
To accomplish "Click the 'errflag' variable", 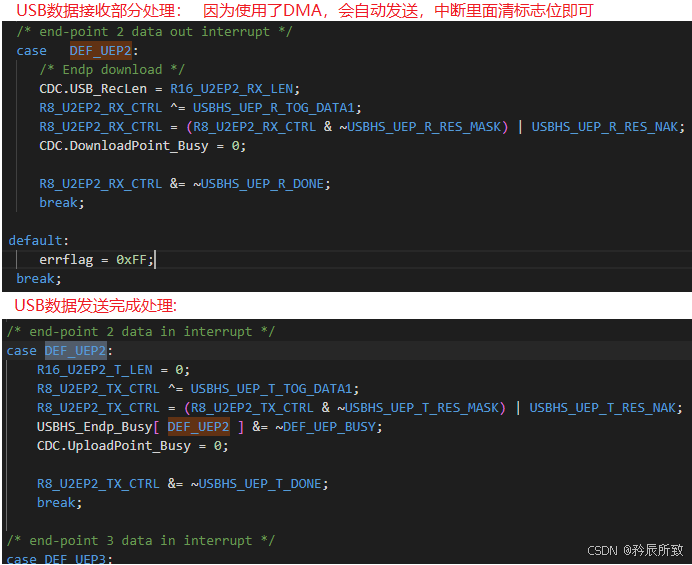I will pyautogui.click(x=66, y=260).
